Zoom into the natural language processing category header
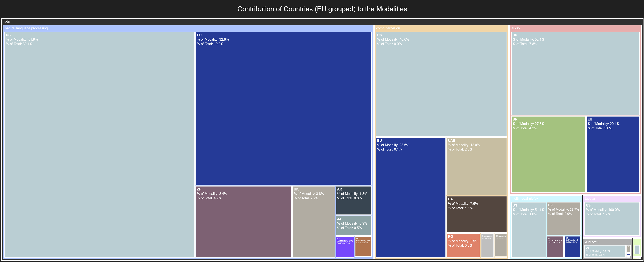This screenshot has width=644, height=262. tap(26, 28)
